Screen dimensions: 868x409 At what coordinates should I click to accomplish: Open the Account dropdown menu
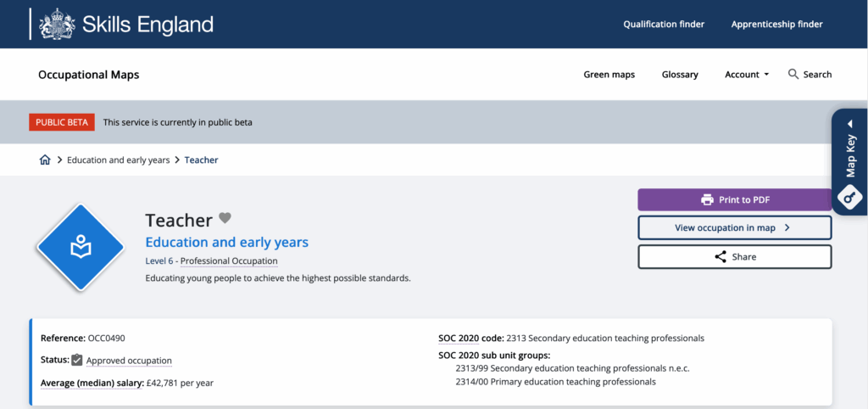coord(746,75)
